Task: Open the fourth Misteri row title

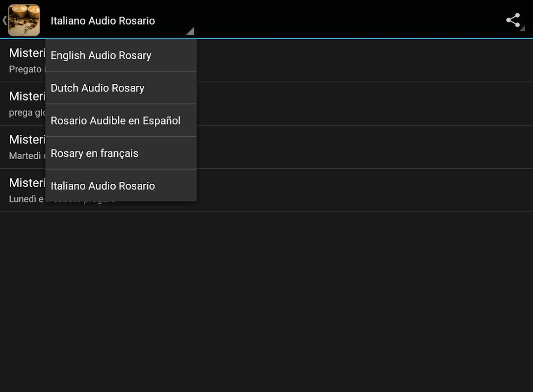Action: point(27,183)
